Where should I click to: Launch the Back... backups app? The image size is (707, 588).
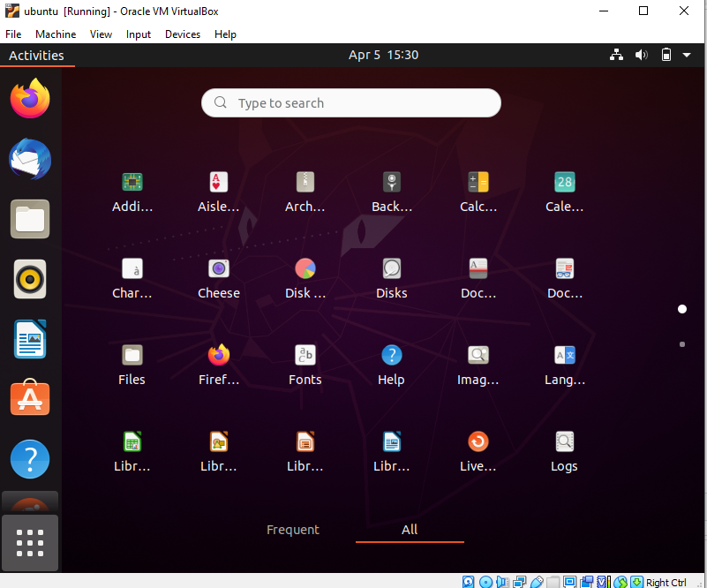coord(392,192)
